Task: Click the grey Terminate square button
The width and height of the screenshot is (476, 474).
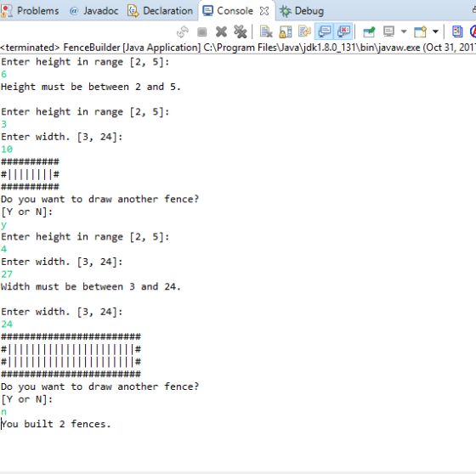Action: pos(202,31)
